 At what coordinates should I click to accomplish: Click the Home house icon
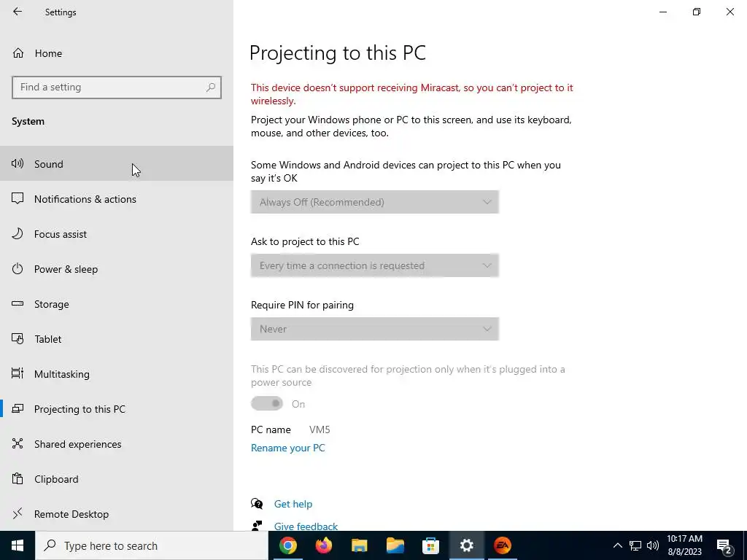(x=18, y=52)
